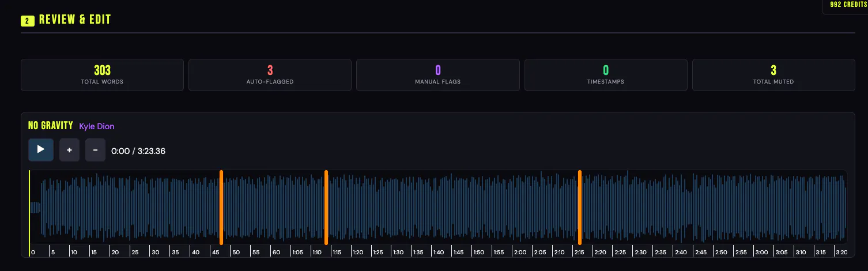Viewport: 868px width, 271px height.
Task: Click the 2:00 mark on the timeline ruler
Action: pos(520,252)
